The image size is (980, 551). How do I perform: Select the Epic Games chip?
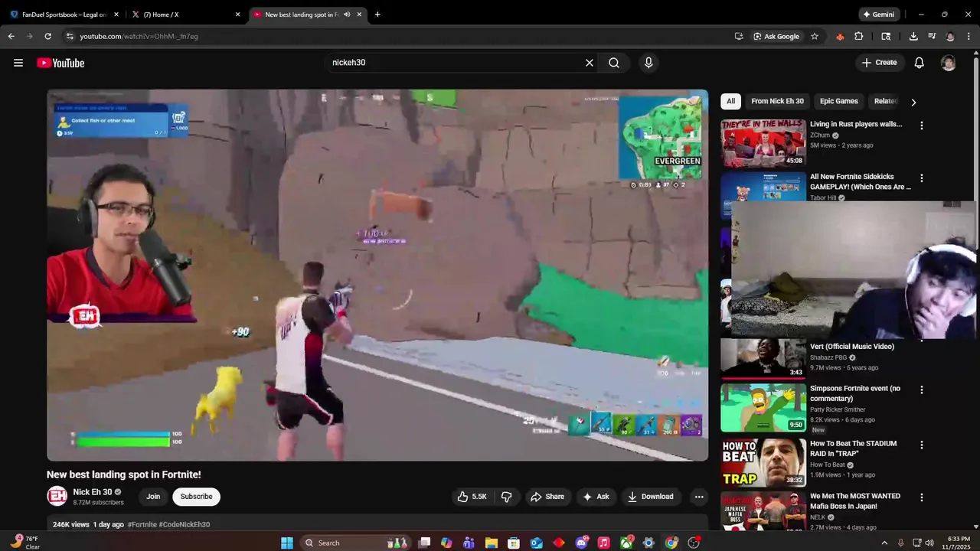(839, 101)
